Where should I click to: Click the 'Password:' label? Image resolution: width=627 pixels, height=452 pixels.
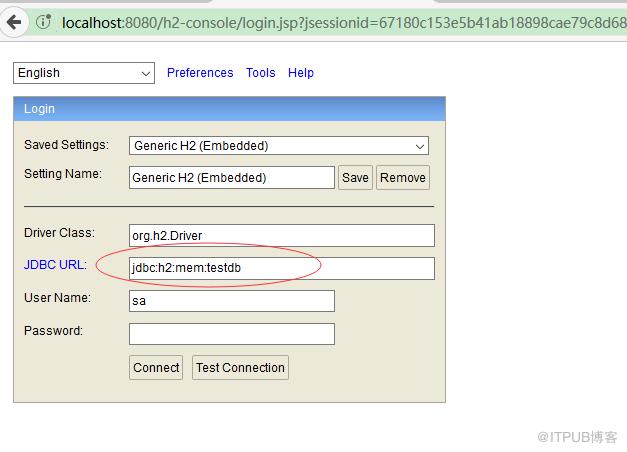point(53,331)
